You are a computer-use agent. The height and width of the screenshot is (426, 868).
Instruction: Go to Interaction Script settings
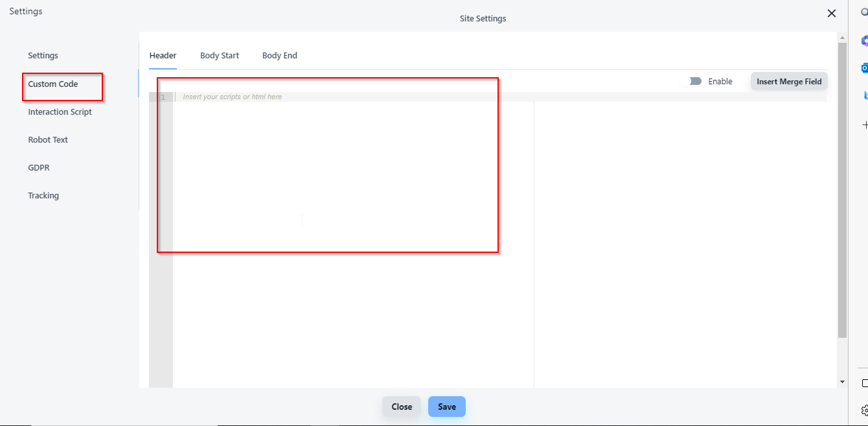[x=60, y=112]
